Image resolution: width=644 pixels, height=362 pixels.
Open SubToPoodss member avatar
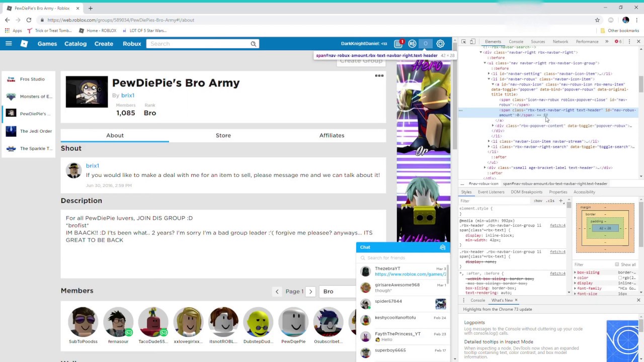click(83, 322)
